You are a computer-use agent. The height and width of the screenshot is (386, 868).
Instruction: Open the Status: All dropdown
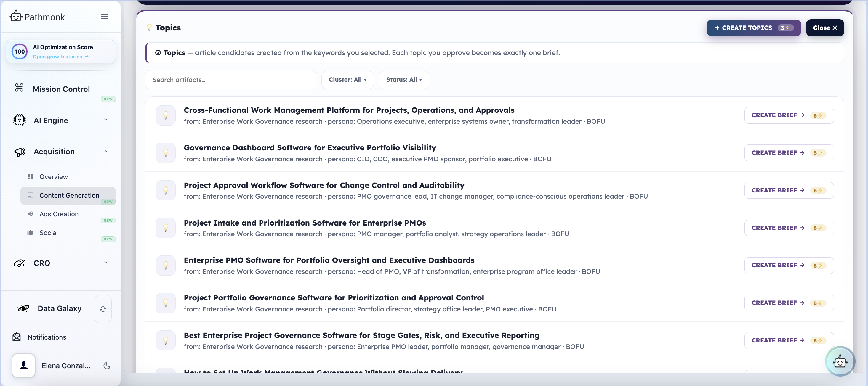tap(404, 80)
